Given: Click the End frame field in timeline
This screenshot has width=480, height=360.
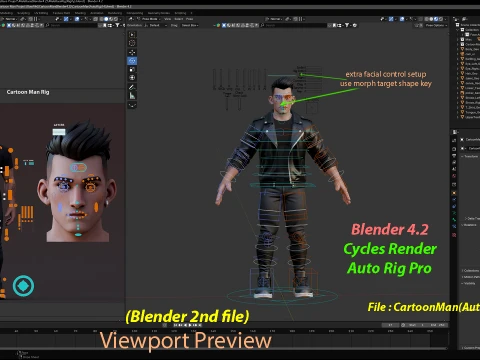Looking at the screenshot, I should pos(437,325).
